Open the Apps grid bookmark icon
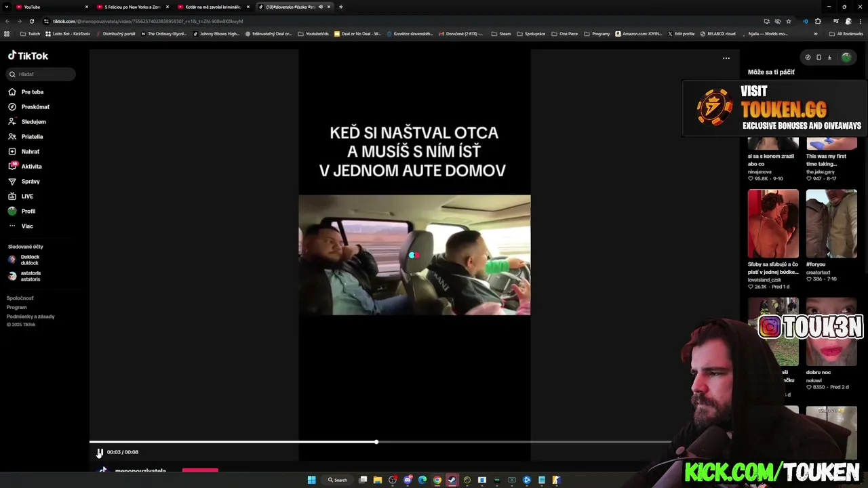The width and height of the screenshot is (868, 488). tap(7, 33)
